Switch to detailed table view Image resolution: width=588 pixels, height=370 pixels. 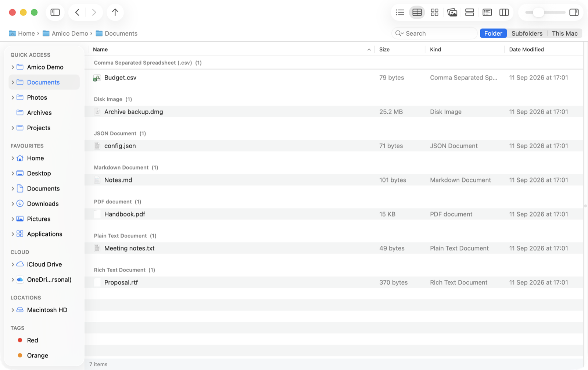click(x=417, y=13)
